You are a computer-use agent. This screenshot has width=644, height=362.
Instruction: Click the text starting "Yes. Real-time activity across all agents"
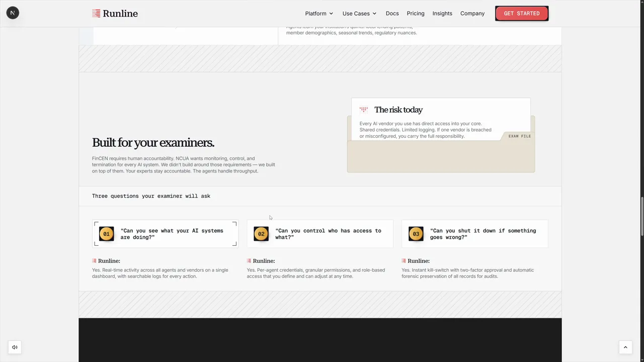coord(160,273)
